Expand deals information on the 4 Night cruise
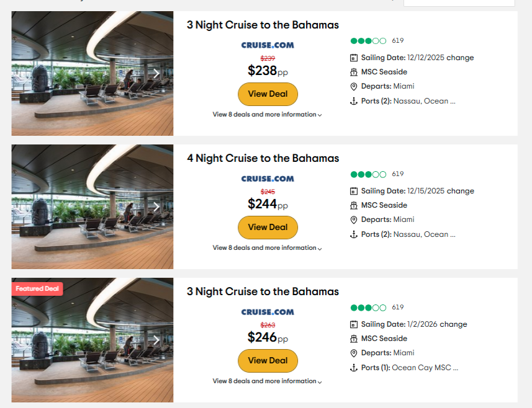Viewport: 532px width, 408px height. 267,247
